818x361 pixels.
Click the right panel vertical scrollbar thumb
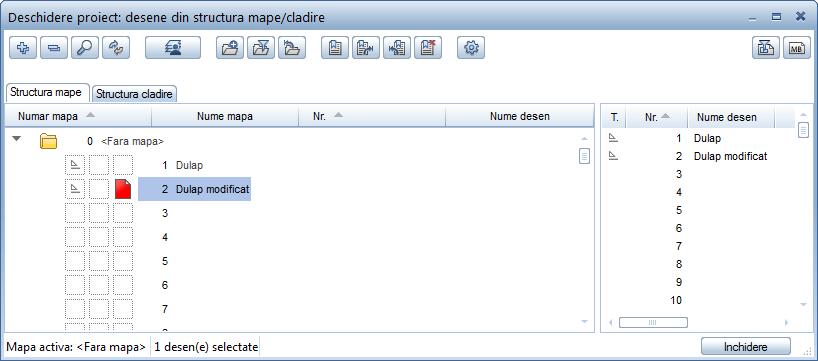803,129
